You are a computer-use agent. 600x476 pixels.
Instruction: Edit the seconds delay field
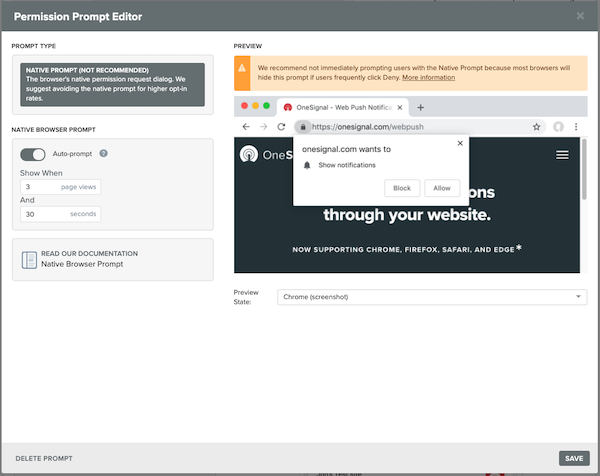click(60, 214)
